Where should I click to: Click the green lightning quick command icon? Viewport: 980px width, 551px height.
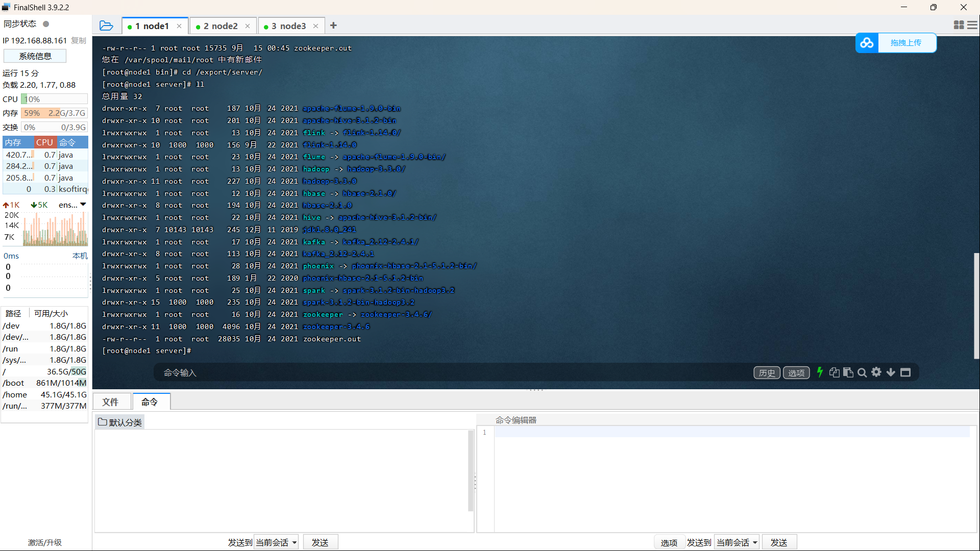pos(820,372)
